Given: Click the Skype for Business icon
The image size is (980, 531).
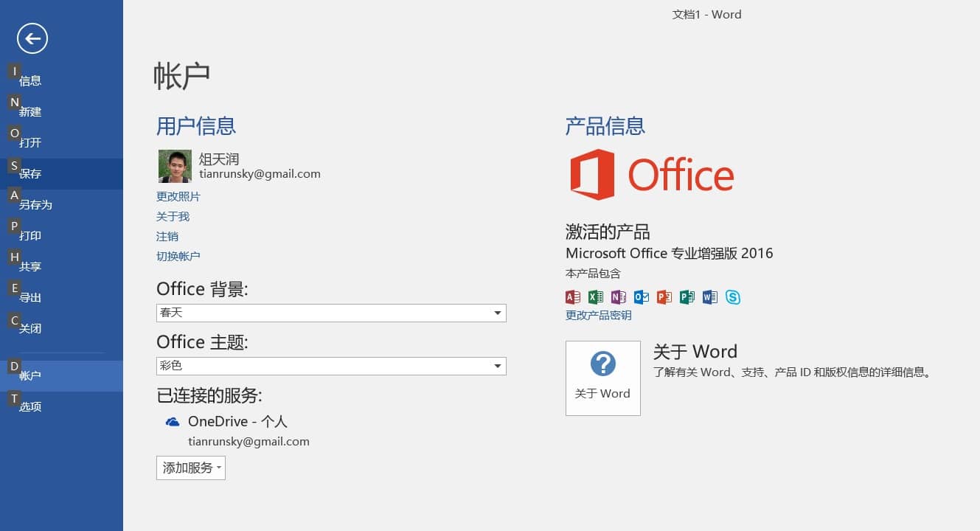Looking at the screenshot, I should tap(732, 296).
